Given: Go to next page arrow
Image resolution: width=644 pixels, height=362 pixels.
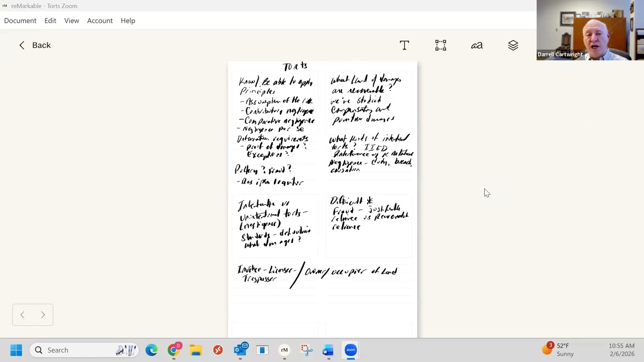Looking at the screenshot, I should click(x=43, y=315).
